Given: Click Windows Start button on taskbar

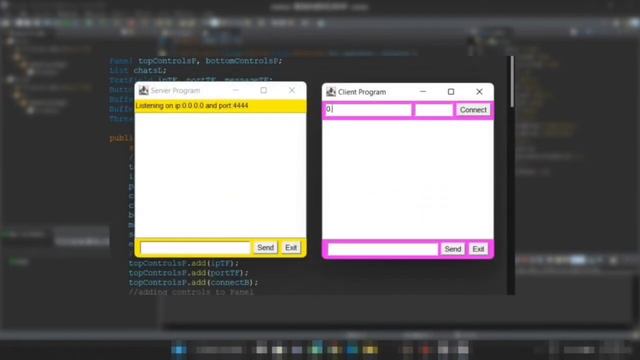Looking at the screenshot, I should [179, 350].
